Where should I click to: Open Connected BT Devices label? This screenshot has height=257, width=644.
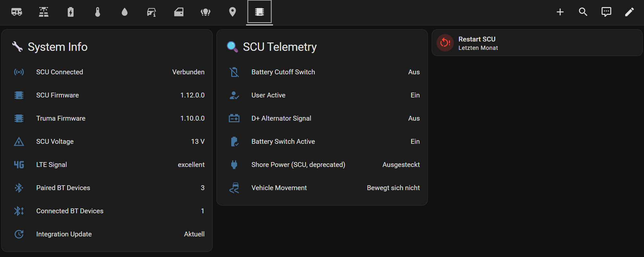coord(70,211)
